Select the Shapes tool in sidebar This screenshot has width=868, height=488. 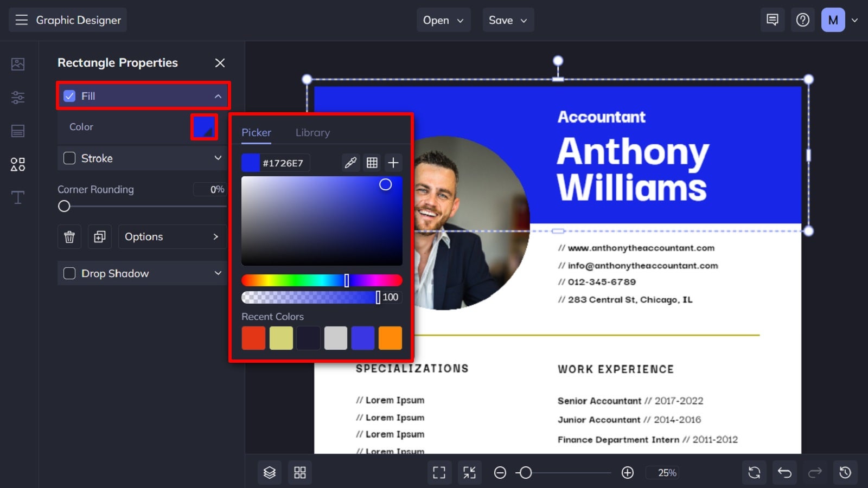18,164
